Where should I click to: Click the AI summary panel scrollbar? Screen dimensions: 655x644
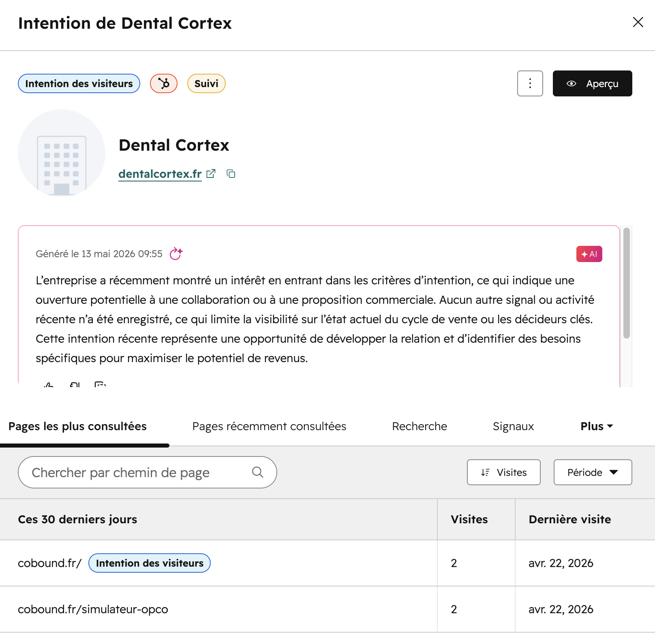pos(627,283)
